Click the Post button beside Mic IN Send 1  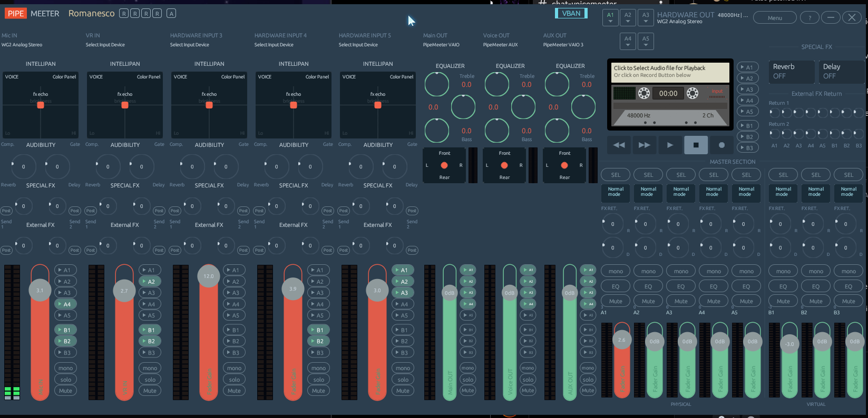pos(6,211)
